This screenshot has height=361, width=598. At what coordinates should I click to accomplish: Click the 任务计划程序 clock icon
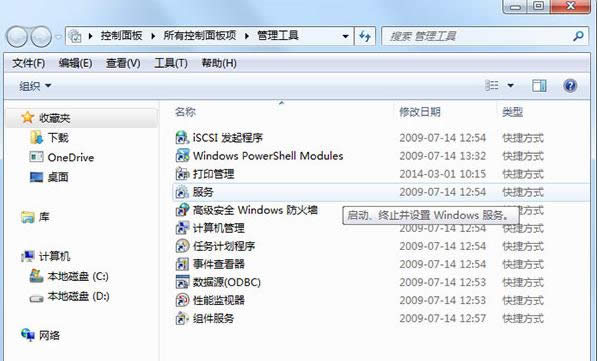pyautogui.click(x=182, y=246)
